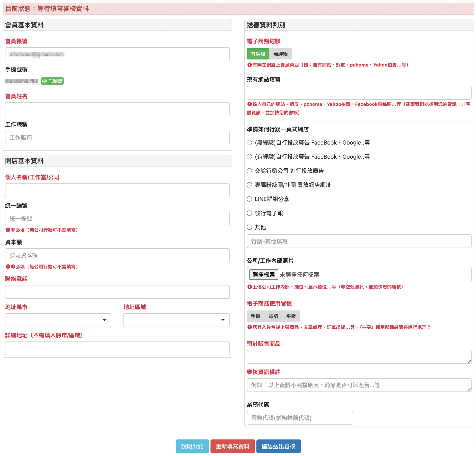Image resolution: width=476 pixels, height=456 pixels.
Task: Open the 地址縣市 dropdown
Action: (x=58, y=320)
